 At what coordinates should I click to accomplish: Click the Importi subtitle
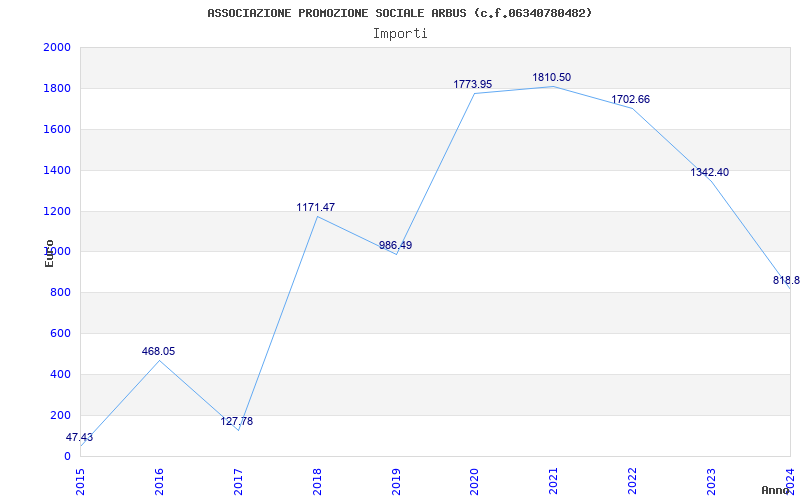pyautogui.click(x=400, y=34)
